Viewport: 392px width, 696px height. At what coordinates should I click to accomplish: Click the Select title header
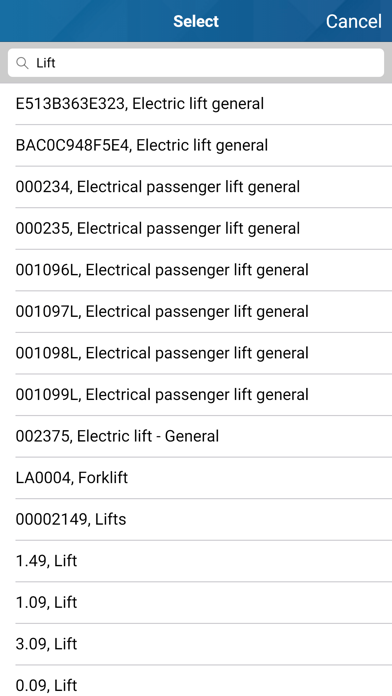[x=196, y=21]
